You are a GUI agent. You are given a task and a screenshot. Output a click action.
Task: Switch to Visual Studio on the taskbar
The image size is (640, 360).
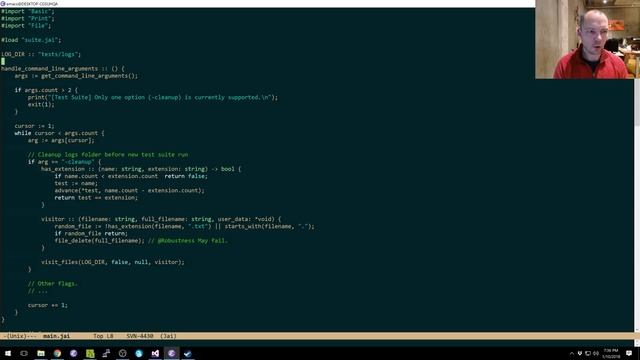pos(155,353)
